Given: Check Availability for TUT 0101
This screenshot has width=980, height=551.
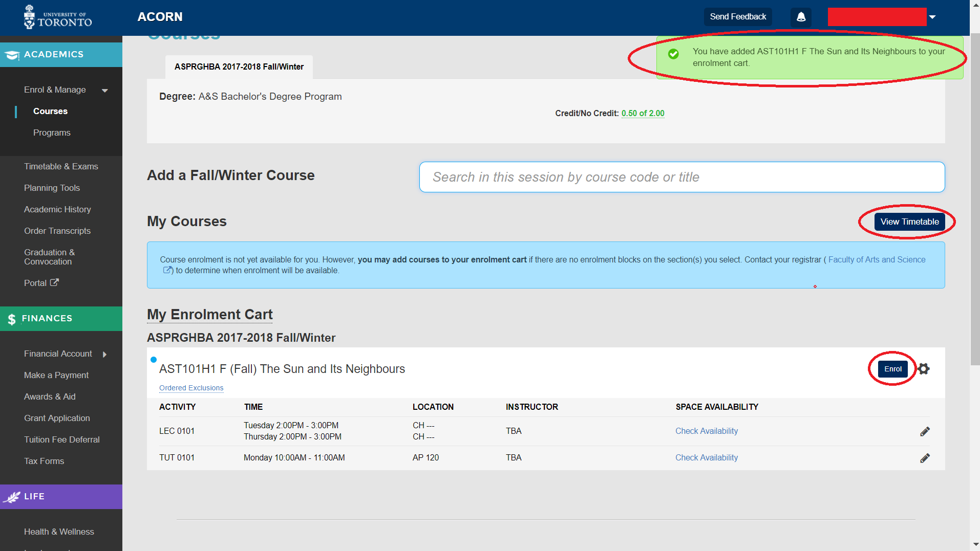Looking at the screenshot, I should click(x=706, y=457).
